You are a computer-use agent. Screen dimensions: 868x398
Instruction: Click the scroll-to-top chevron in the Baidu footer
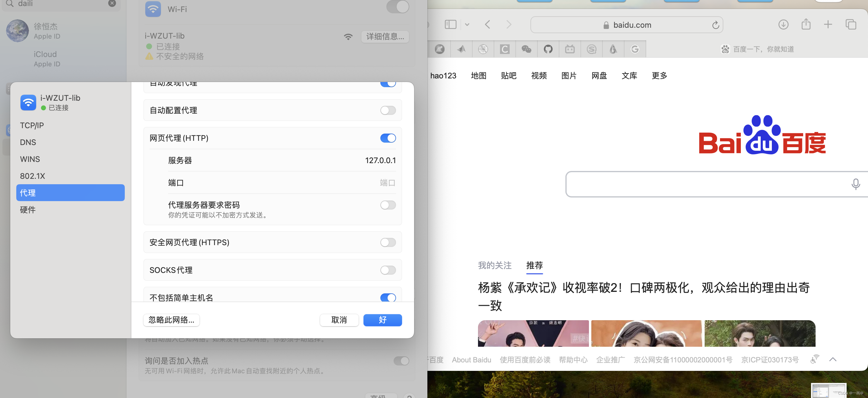833,360
